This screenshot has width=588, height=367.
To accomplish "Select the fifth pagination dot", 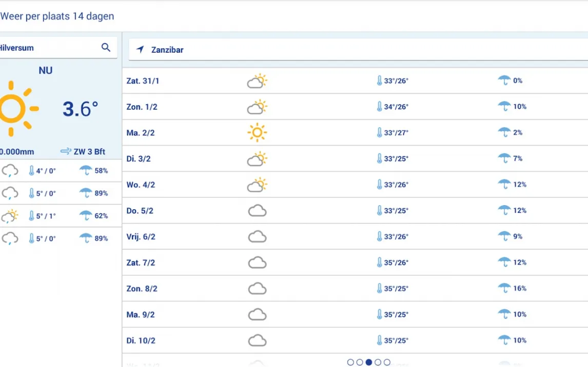I will [x=387, y=362].
